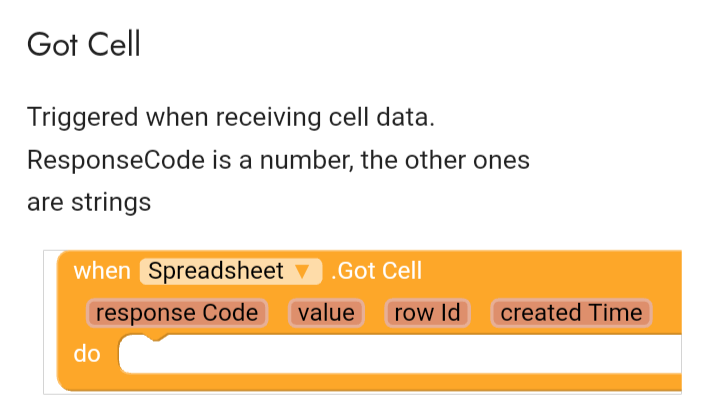
Task: Click the word 'Triggered' in the description
Action: pyautogui.click(x=83, y=117)
